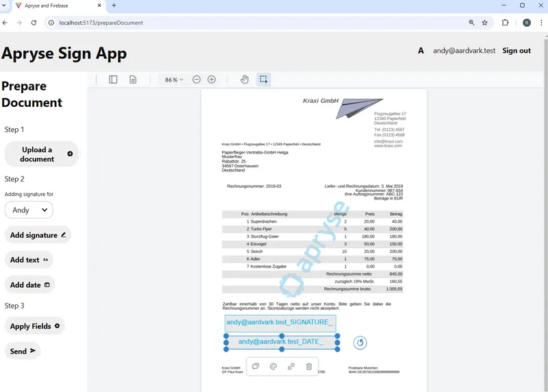Click Apply Fields button
Image resolution: width=548 pixels, height=392 pixels.
(35, 326)
